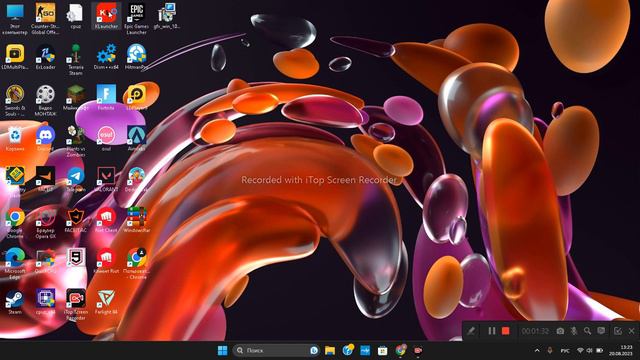Switch to Chrome in the taskbar
The image size is (640, 360).
coord(400,350)
